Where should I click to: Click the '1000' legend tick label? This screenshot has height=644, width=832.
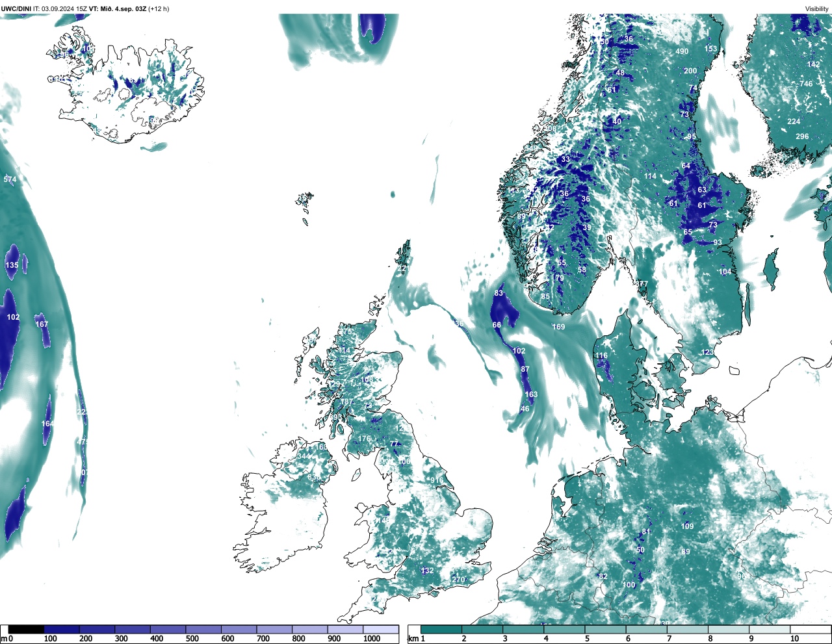372,639
